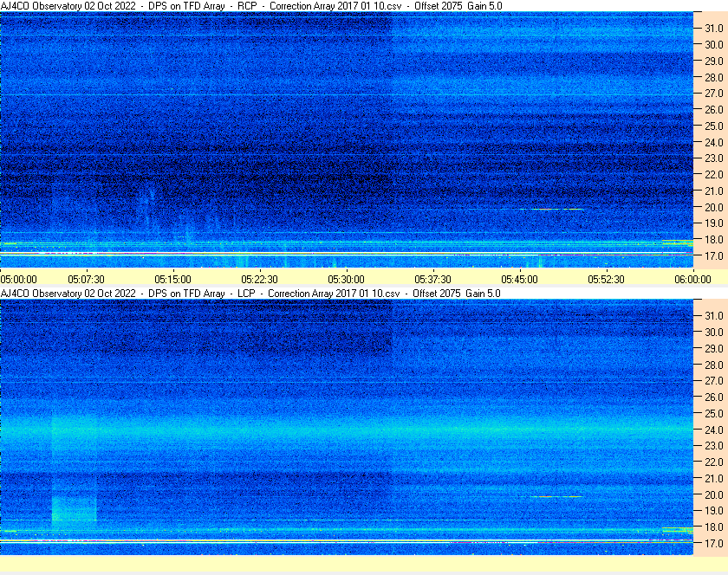Image resolution: width=728 pixels, height=575 pixels.
Task: Click the 20.0 frequency label on RCP chart
Action: click(x=714, y=208)
